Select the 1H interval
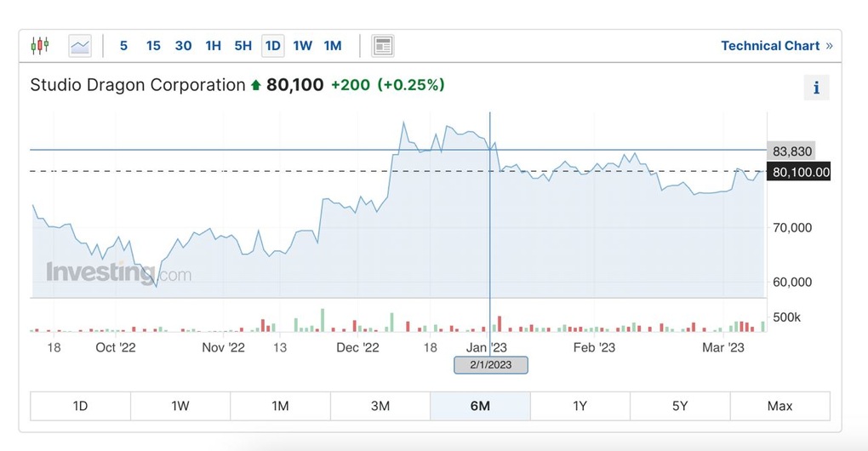Viewport: 868px width, 451px height. [213, 46]
